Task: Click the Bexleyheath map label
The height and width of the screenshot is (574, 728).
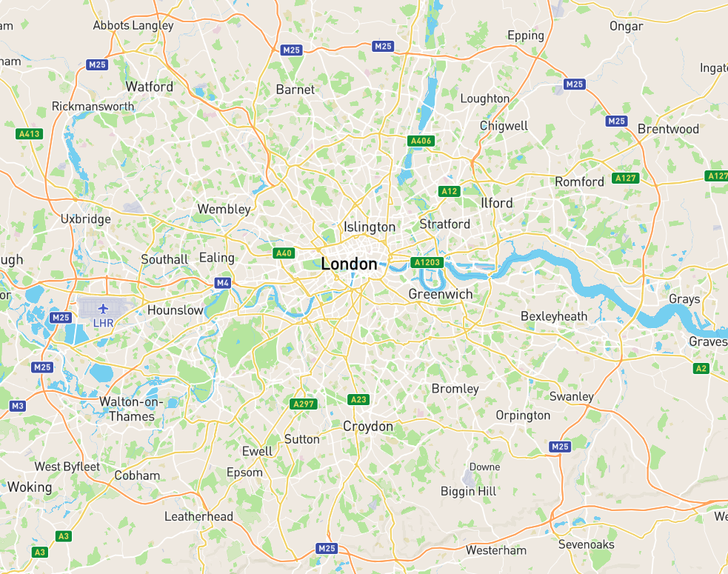Action: 554,316
